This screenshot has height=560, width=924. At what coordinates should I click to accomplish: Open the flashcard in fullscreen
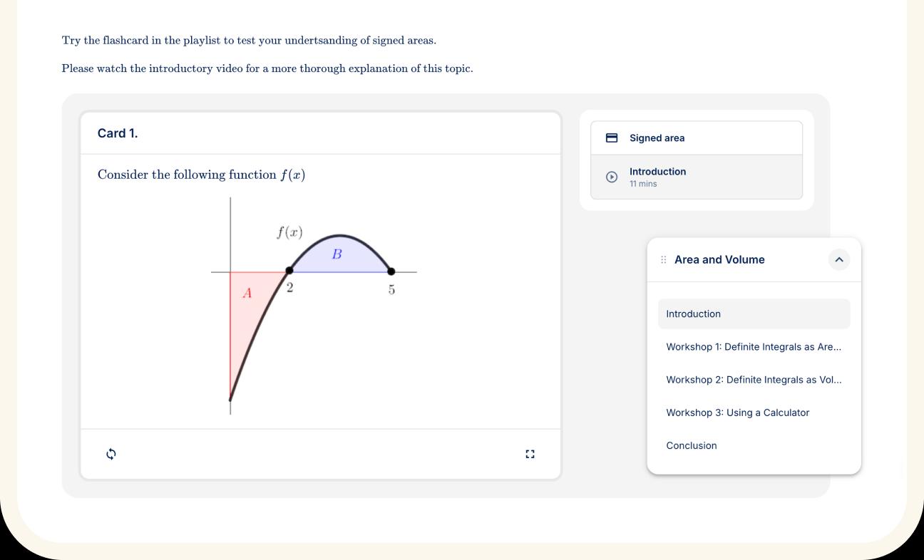coord(530,454)
